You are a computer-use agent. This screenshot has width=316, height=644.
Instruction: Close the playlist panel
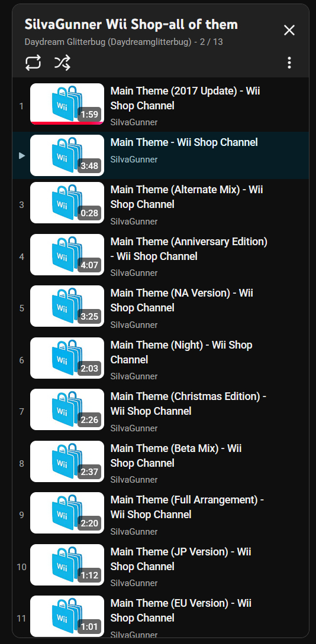pyautogui.click(x=289, y=30)
